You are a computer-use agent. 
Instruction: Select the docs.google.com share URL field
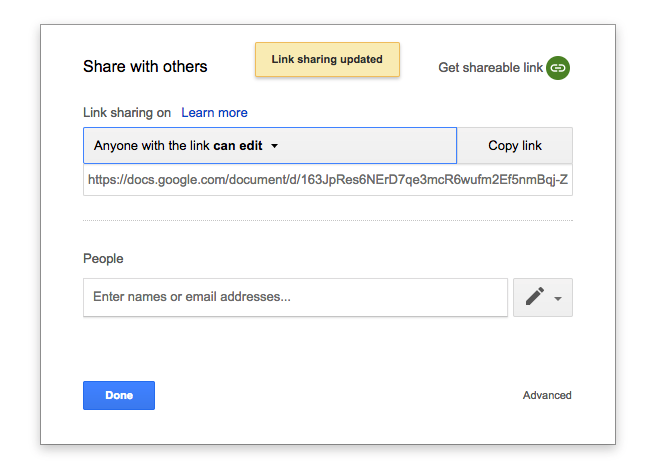(x=328, y=180)
